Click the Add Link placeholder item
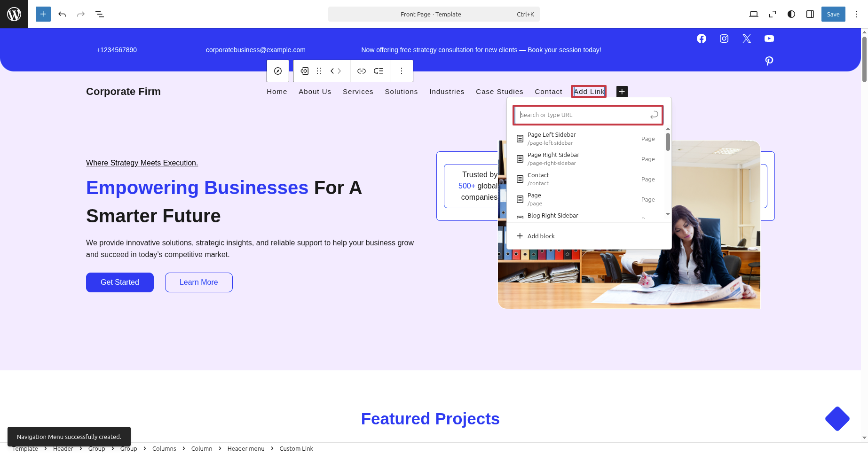The image size is (868, 454). point(589,92)
